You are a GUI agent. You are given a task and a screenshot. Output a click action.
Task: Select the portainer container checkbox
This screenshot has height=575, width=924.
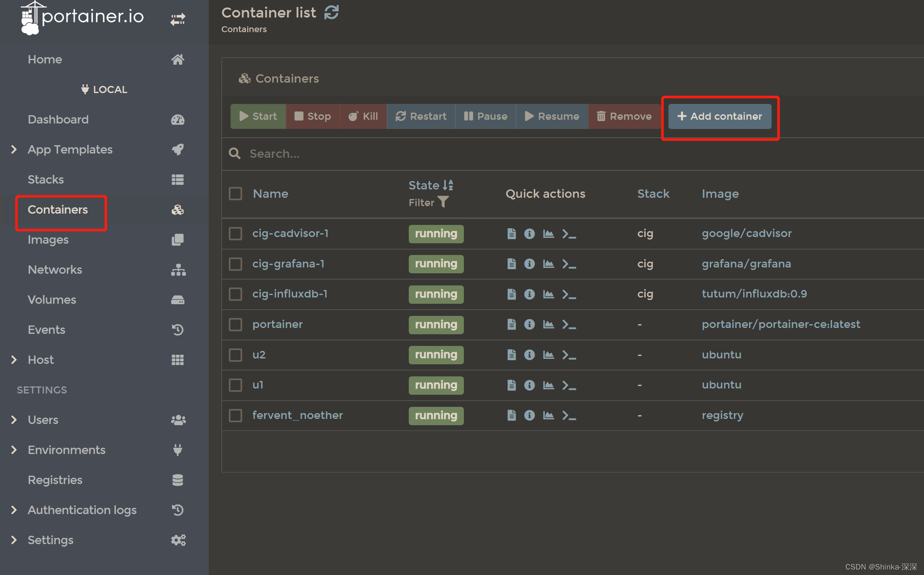[235, 324]
